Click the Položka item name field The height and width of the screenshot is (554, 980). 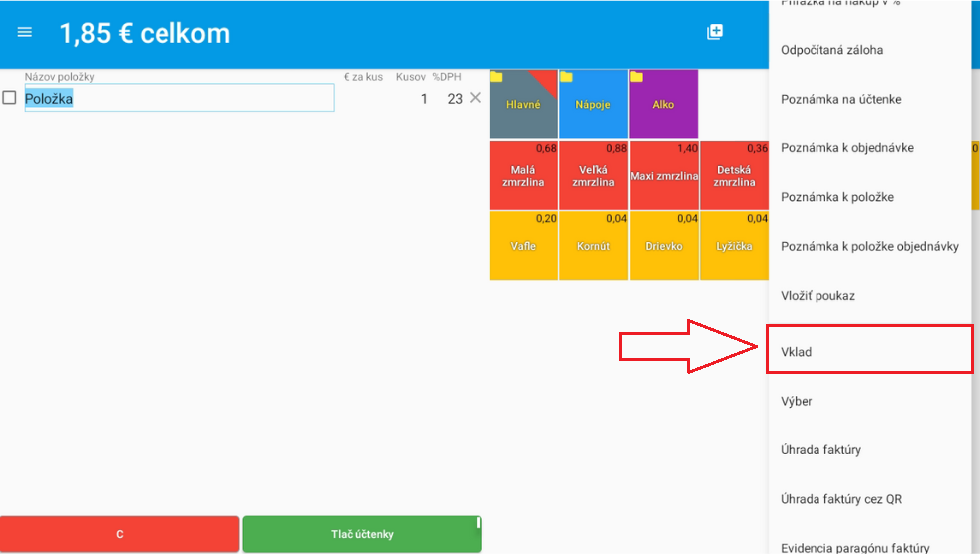[179, 98]
